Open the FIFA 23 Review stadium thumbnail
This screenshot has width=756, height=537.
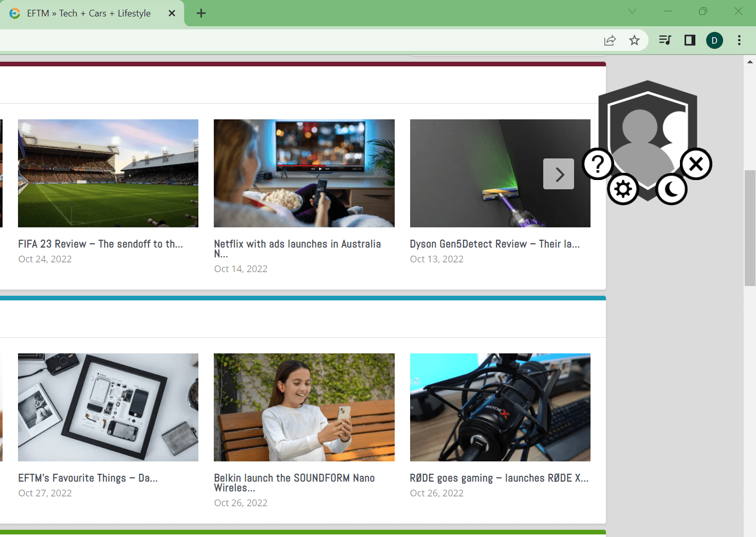(108, 173)
